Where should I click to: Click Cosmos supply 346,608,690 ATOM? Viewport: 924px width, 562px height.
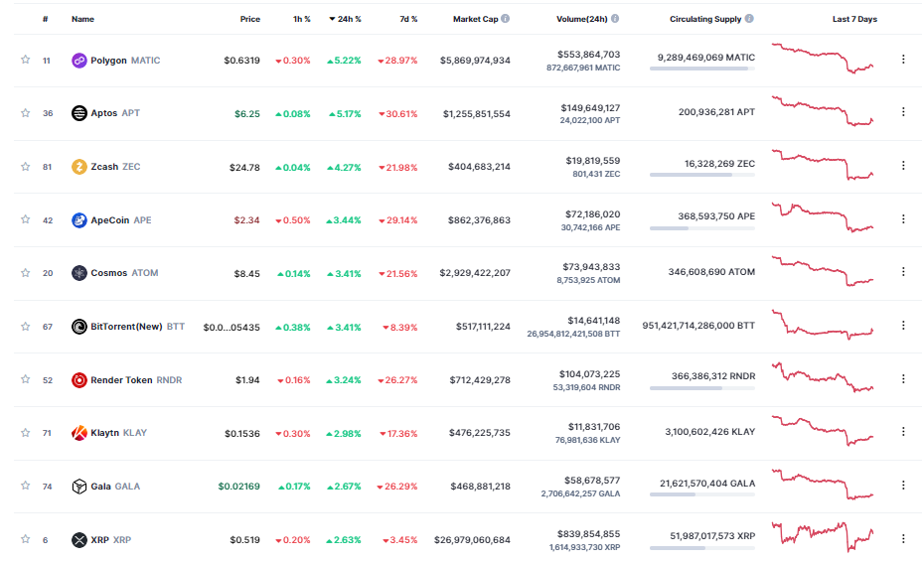711,272
